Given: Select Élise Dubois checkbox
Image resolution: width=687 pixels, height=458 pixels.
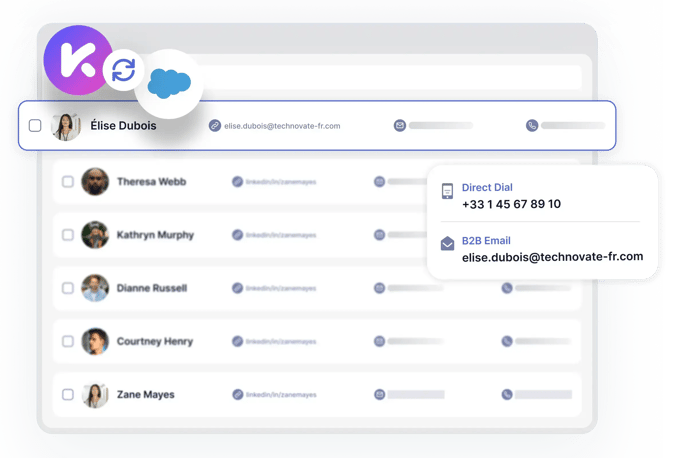Looking at the screenshot, I should pyautogui.click(x=35, y=126).
